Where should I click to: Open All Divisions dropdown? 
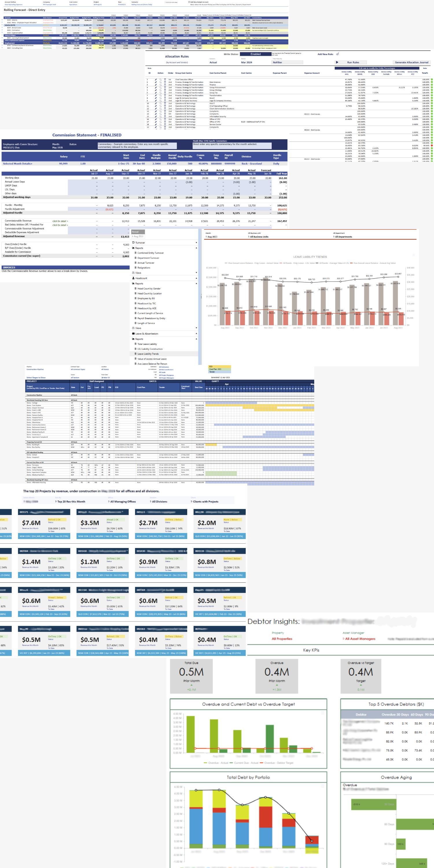(x=159, y=501)
